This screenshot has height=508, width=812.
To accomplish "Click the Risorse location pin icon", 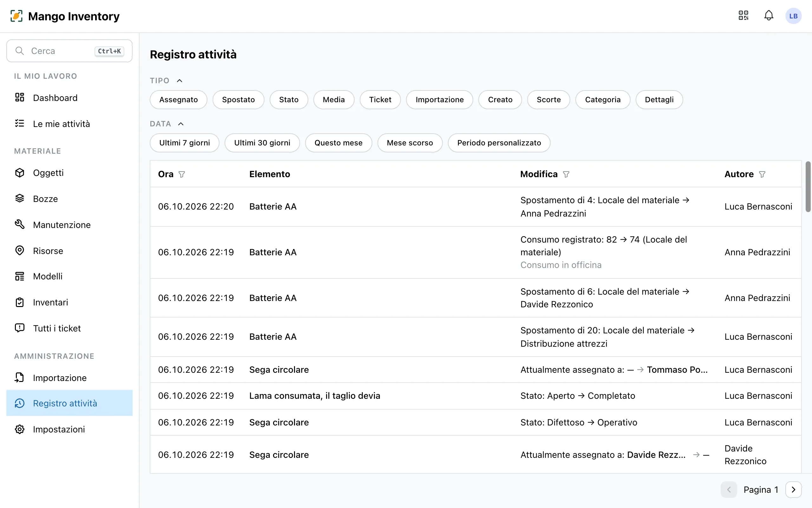I will click(20, 251).
